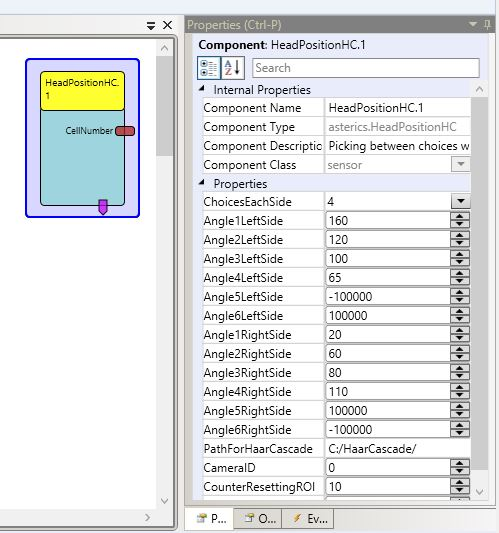Click the Angle3RightSide value 80

pos(388,373)
